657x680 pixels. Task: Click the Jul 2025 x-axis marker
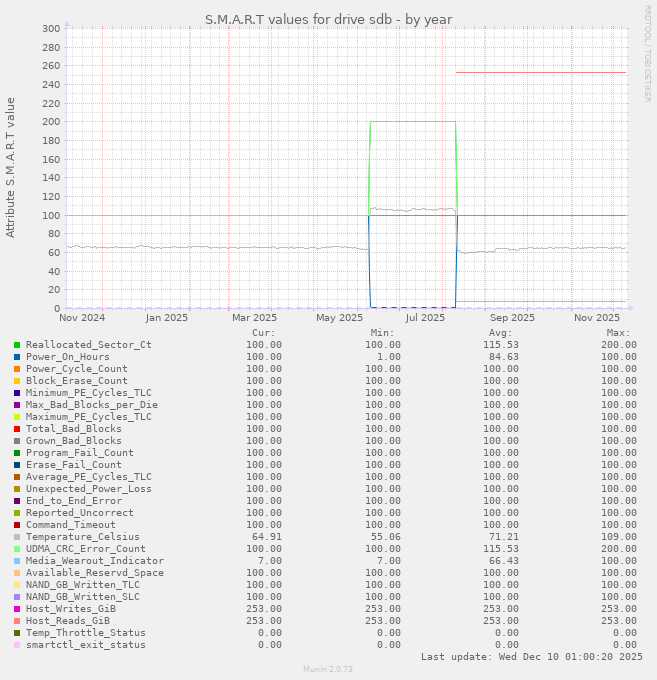click(x=425, y=318)
